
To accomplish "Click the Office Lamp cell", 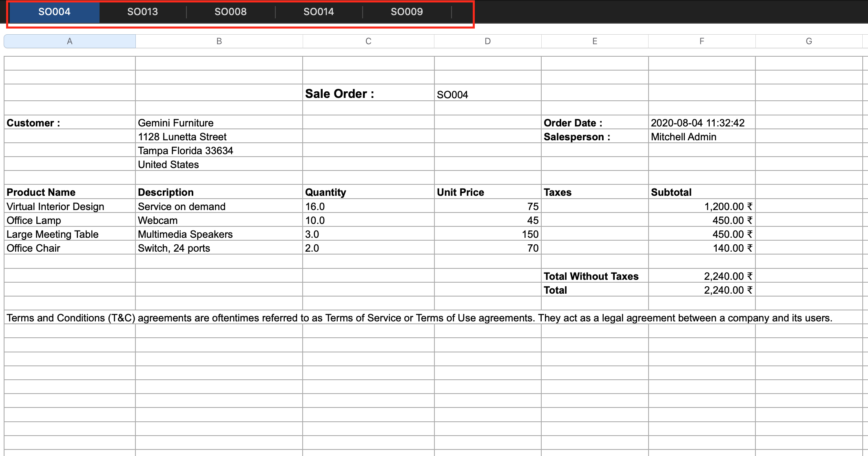I will (70, 220).
